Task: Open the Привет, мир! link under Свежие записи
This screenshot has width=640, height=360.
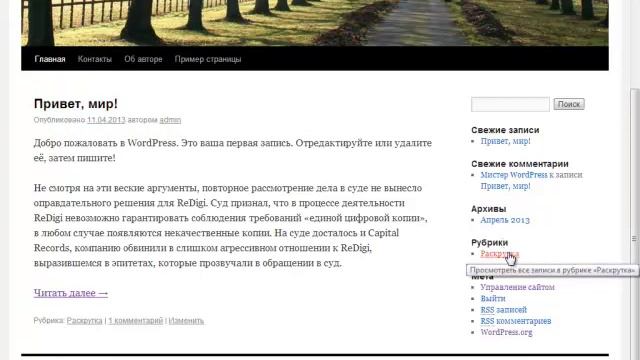Action: [x=505, y=141]
